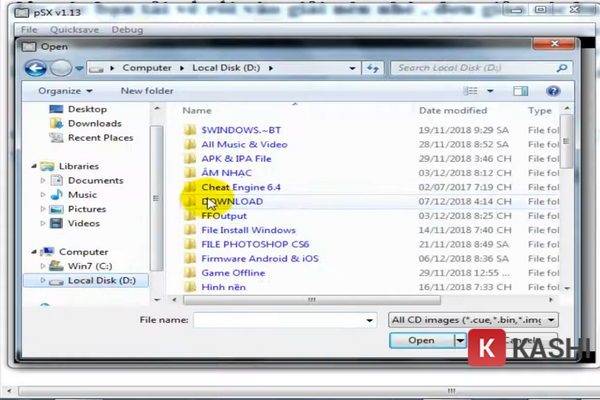Click the refresh button beside address bar

[372, 68]
